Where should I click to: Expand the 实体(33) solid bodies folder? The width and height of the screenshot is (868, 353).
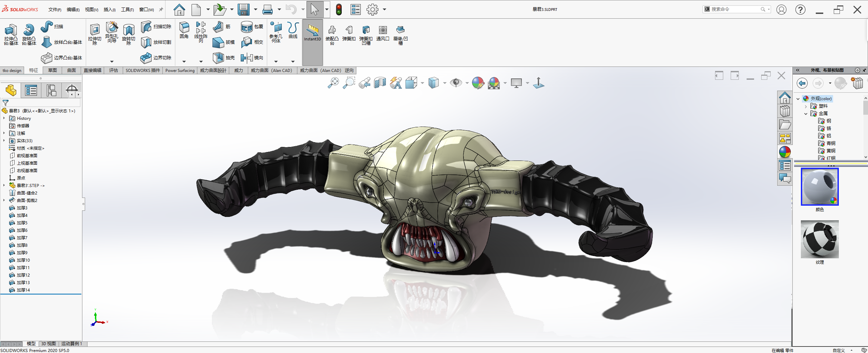(4, 141)
